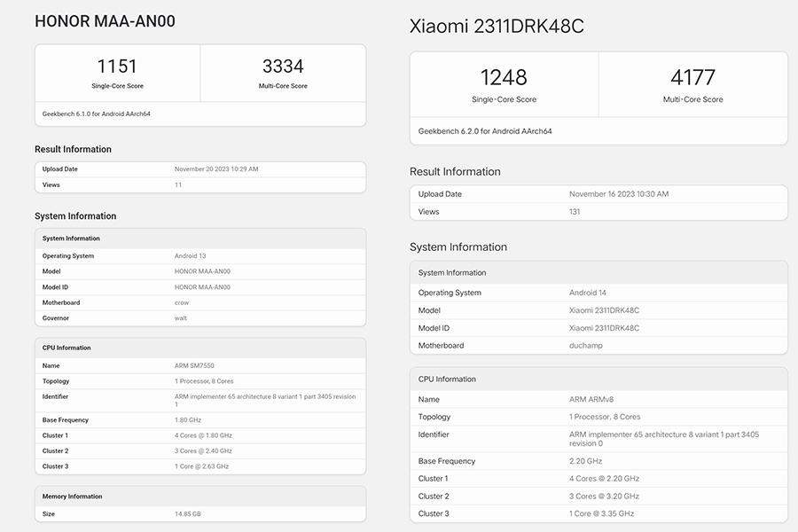Select the "Android 13" operating system value

tap(191, 256)
